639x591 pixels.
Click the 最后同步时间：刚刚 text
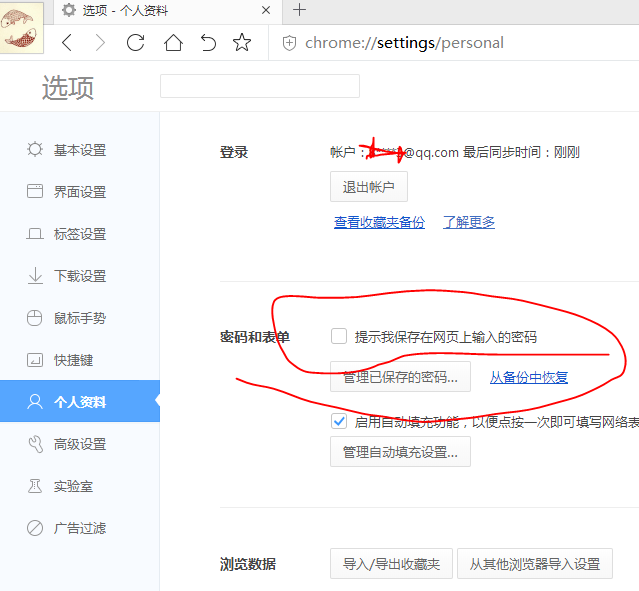[521, 152]
